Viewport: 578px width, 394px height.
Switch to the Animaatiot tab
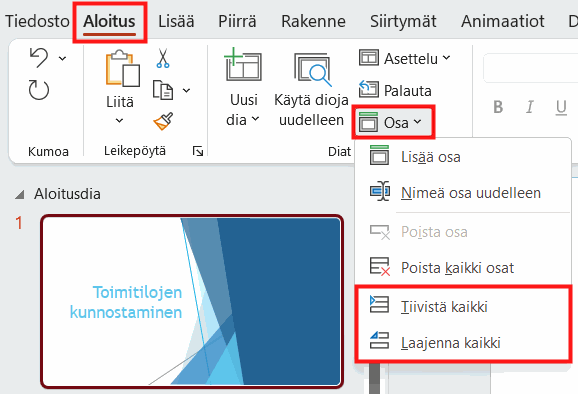[x=502, y=21]
